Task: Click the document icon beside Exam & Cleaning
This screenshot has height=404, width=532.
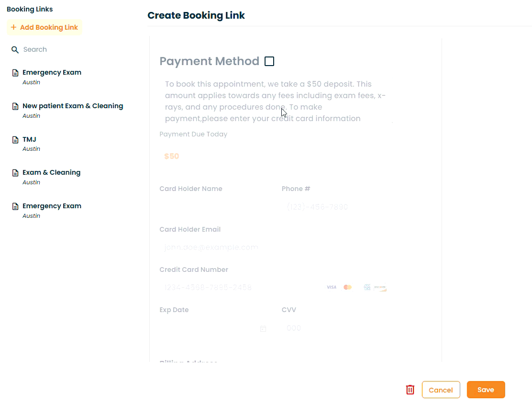Action: tap(15, 173)
